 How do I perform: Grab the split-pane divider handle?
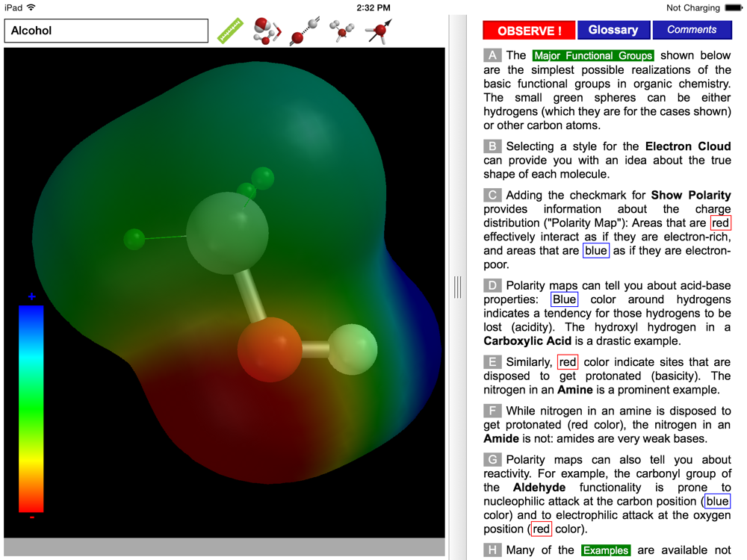point(457,287)
